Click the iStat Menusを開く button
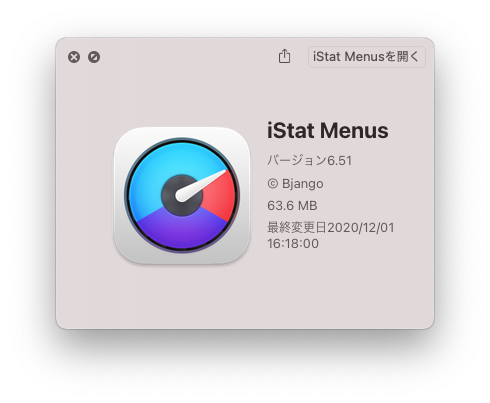490x403 pixels. (367, 57)
